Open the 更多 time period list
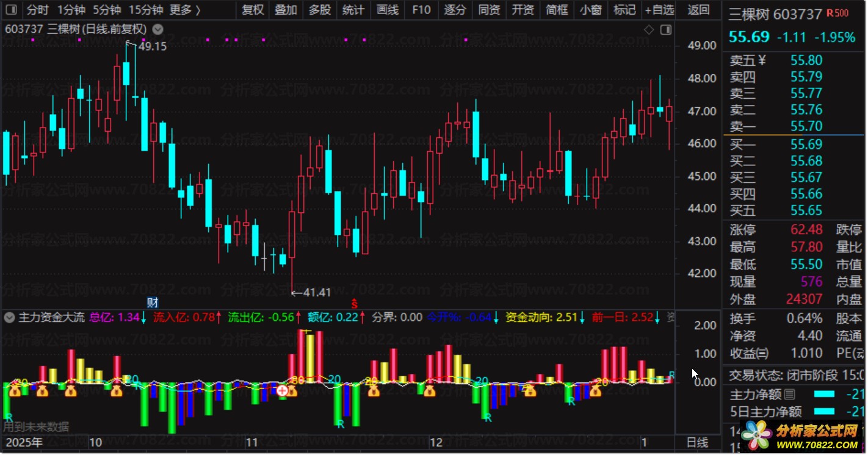The image size is (868, 455). tap(185, 10)
